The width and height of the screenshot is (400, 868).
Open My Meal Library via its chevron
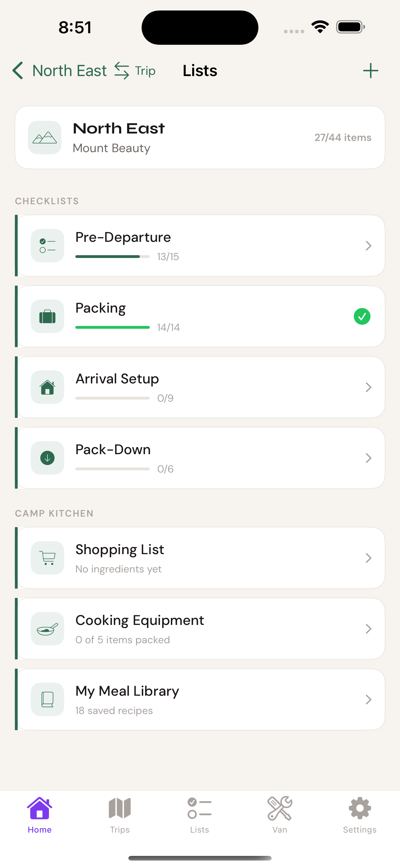pos(368,699)
